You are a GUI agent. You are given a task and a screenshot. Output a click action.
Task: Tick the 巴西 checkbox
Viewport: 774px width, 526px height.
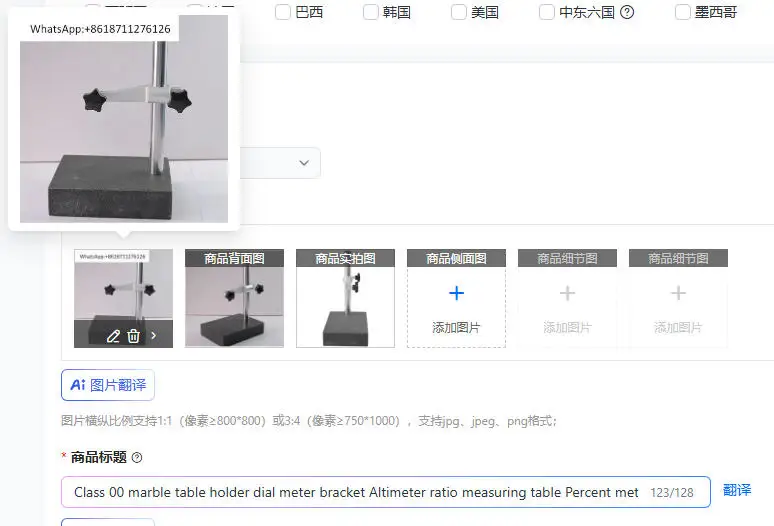point(283,12)
